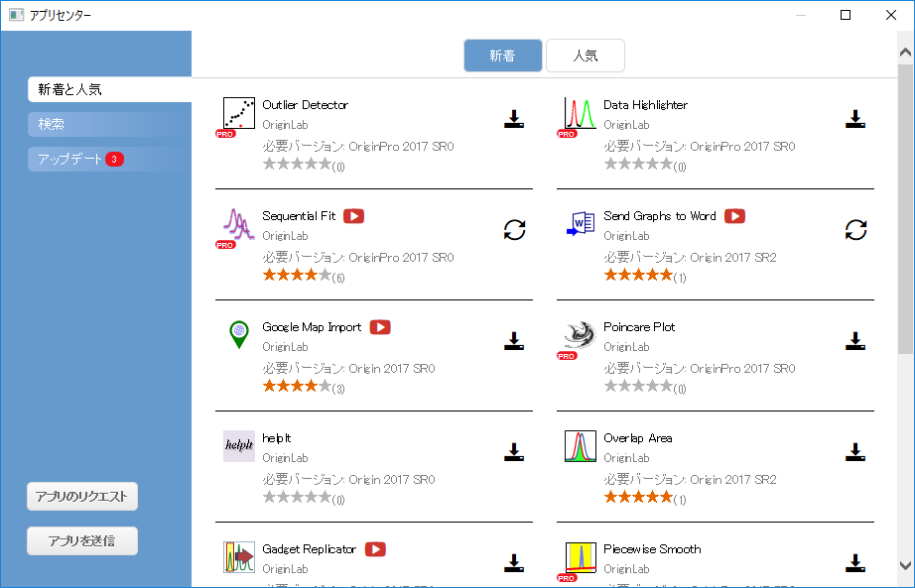Download the Piecewise Smooth app
The width and height of the screenshot is (915, 588).
pyautogui.click(x=854, y=563)
